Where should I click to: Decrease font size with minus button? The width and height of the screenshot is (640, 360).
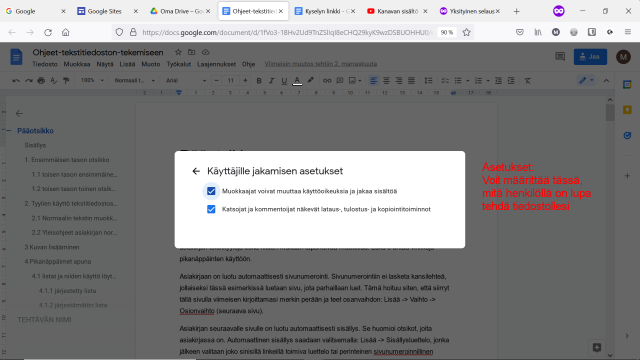pyautogui.click(x=216, y=81)
